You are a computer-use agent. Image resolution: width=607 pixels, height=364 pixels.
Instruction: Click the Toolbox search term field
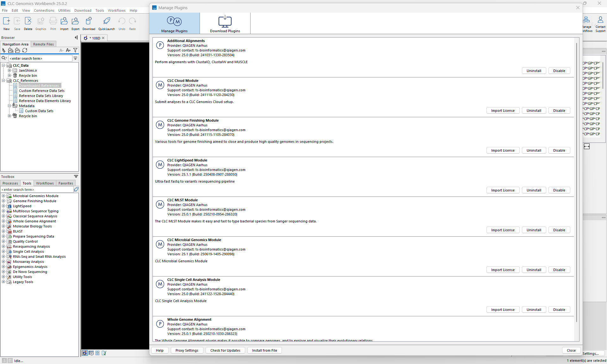tap(37, 190)
